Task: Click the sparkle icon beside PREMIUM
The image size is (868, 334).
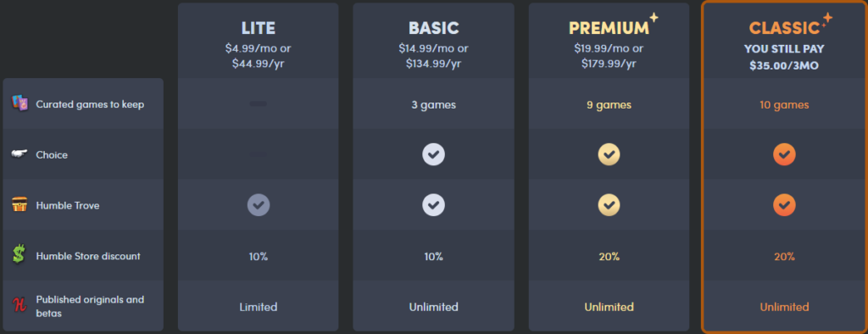Action: (654, 18)
